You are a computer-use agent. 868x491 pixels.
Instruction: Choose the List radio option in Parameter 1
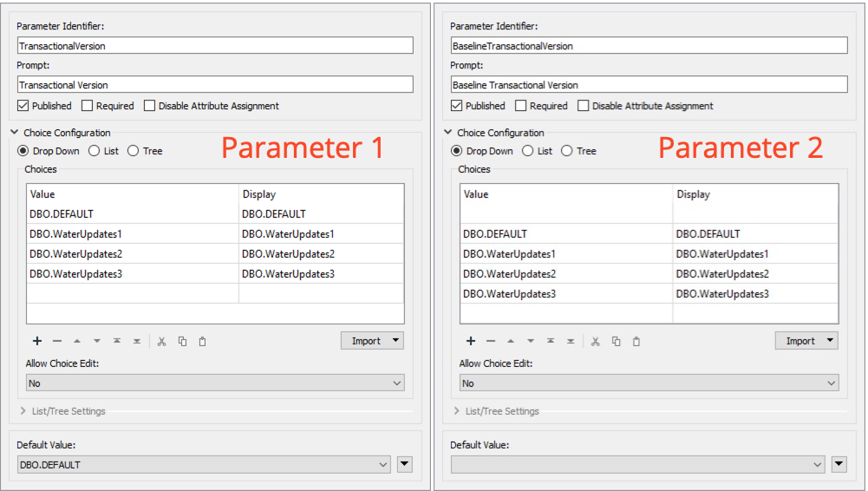point(95,151)
